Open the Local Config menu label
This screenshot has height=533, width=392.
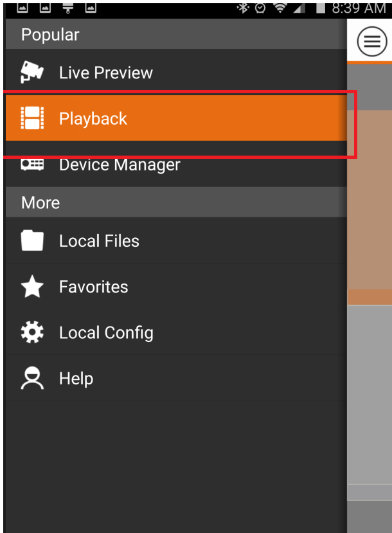coord(106,333)
